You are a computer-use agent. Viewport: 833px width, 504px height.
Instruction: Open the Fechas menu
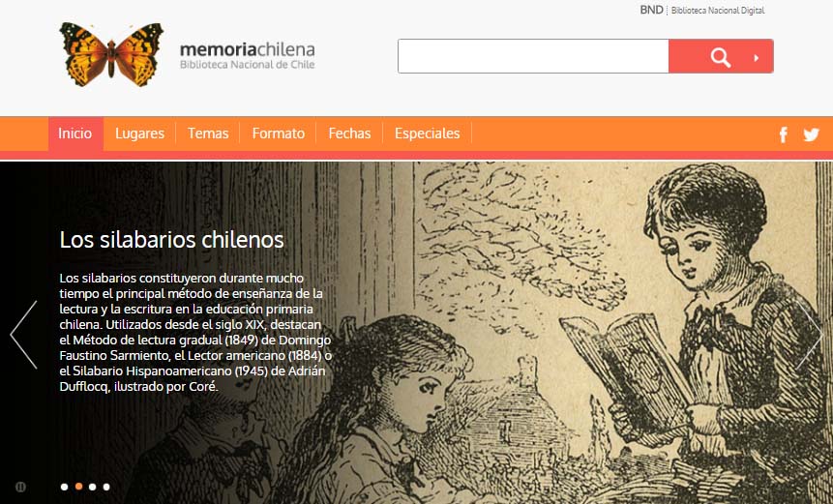(349, 133)
